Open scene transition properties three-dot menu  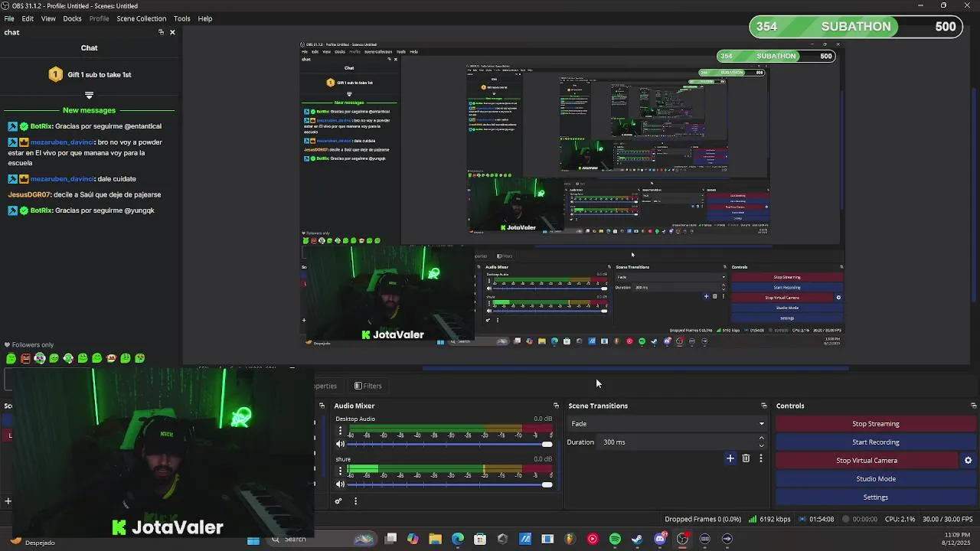point(760,458)
